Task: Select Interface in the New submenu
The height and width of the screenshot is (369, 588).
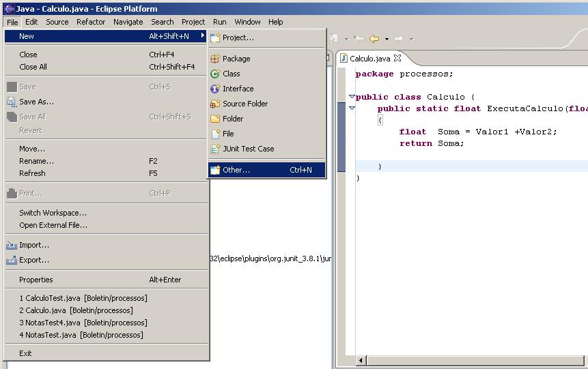Action: 267,89
